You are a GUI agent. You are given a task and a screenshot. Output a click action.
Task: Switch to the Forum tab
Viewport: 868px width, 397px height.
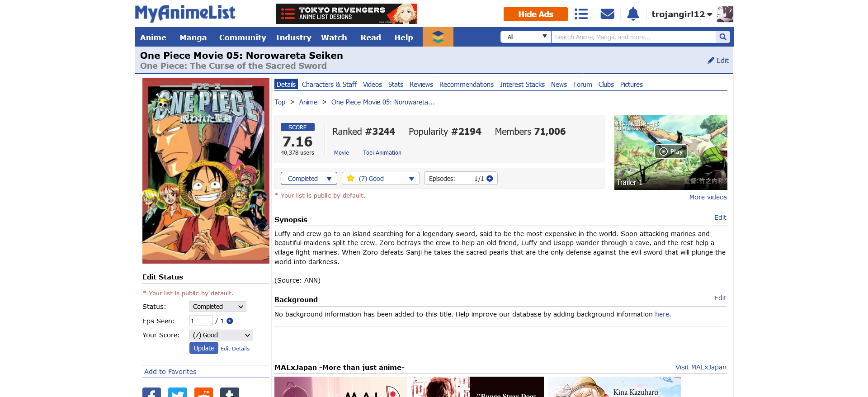pos(583,85)
